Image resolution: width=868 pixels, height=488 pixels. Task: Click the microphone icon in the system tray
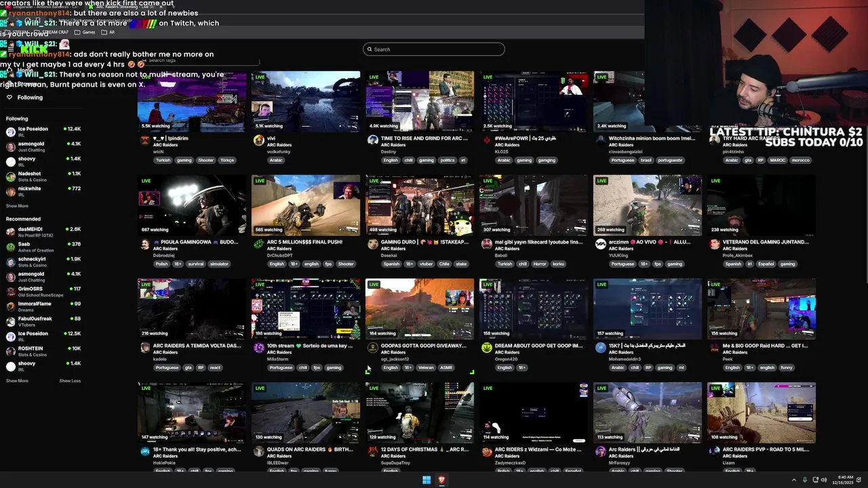805,480
